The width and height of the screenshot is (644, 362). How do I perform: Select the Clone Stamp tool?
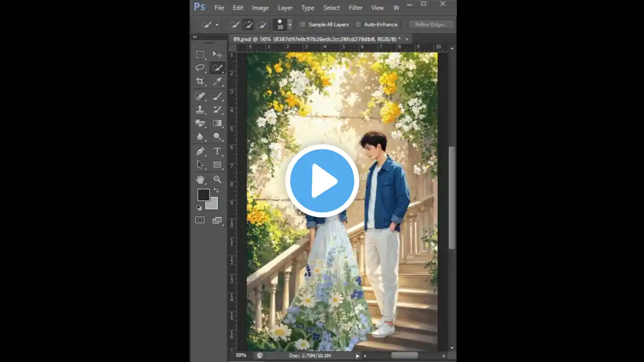(200, 110)
